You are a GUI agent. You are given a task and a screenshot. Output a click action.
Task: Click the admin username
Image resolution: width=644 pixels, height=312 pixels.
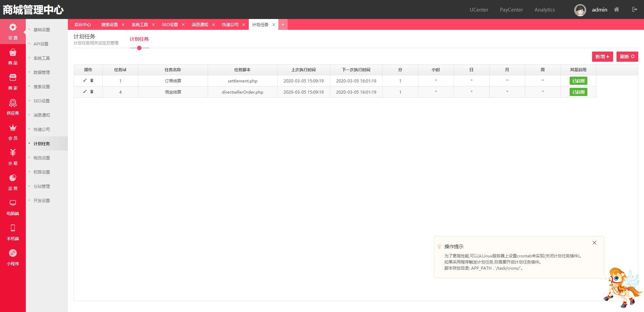pyautogui.click(x=600, y=10)
